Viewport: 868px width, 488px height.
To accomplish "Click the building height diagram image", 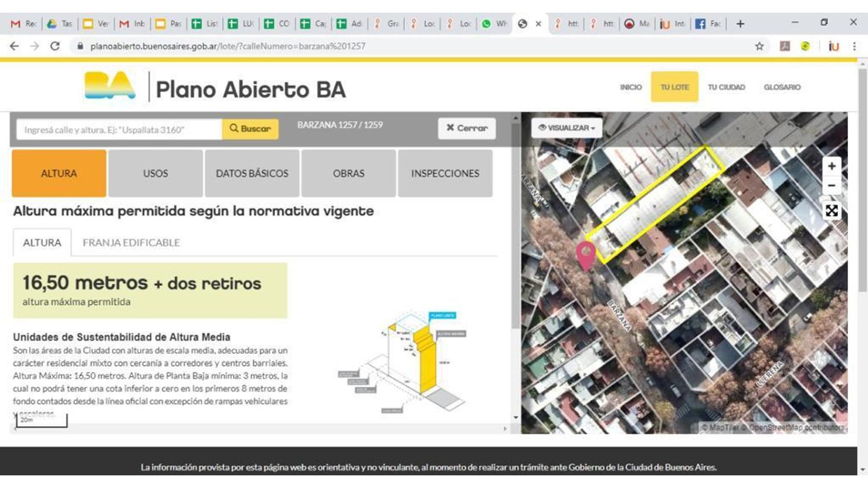I will (402, 361).
